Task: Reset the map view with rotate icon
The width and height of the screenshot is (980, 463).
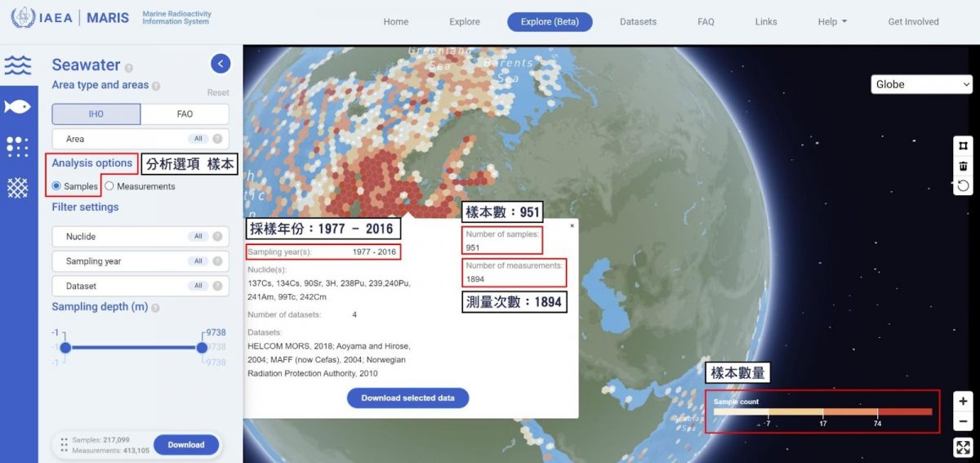Action: click(963, 186)
